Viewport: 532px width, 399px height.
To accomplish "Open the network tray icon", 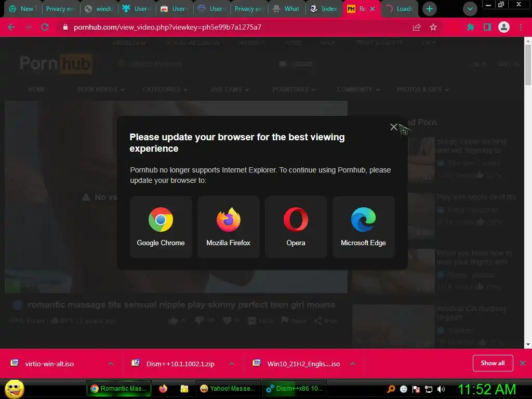I will tap(429, 389).
